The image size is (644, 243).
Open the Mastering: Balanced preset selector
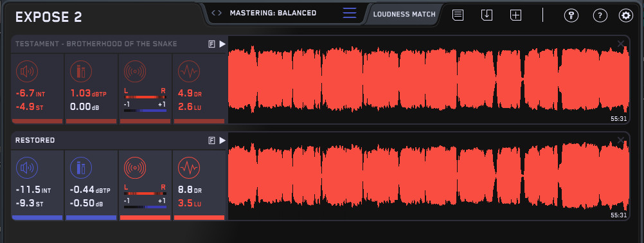click(273, 13)
